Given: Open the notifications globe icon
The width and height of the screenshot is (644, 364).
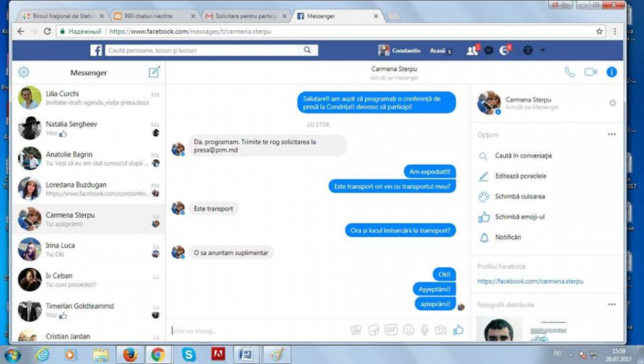Looking at the screenshot, I should coord(504,50).
